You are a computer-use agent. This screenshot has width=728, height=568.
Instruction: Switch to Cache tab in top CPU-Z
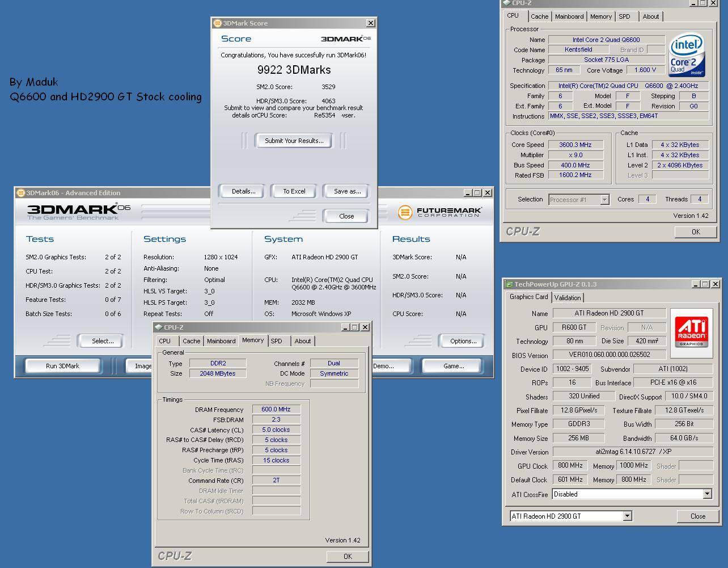click(x=539, y=16)
